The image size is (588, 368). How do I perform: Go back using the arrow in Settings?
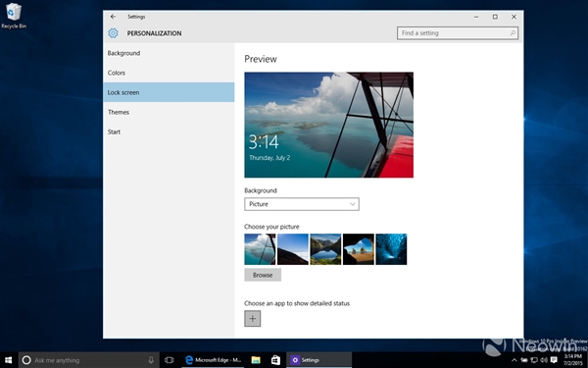[x=113, y=17]
